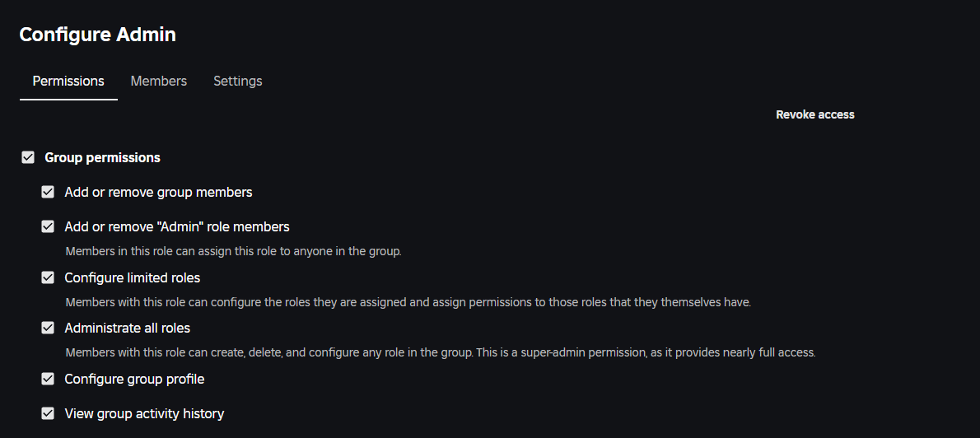980x438 pixels.
Task: Disable View group activity history checkbox
Action: tap(48, 413)
